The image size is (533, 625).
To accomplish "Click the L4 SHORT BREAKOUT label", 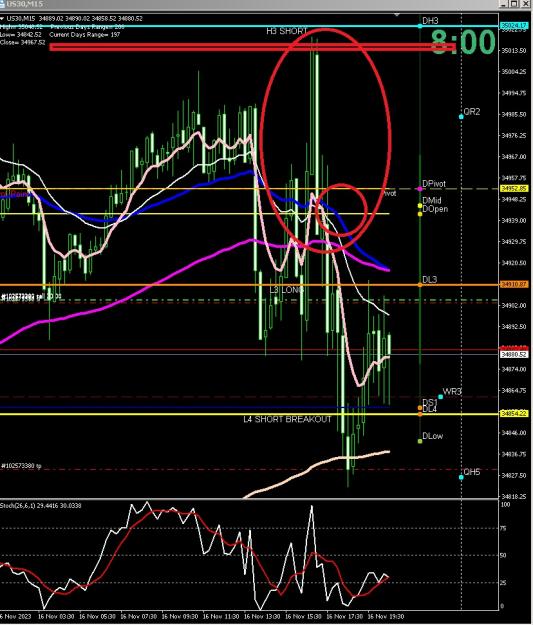I will [287, 419].
